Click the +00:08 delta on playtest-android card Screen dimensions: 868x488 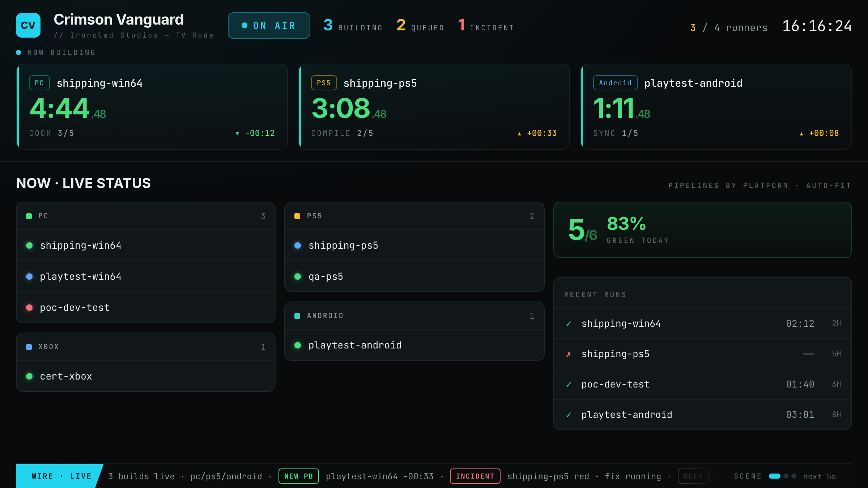[819, 133]
